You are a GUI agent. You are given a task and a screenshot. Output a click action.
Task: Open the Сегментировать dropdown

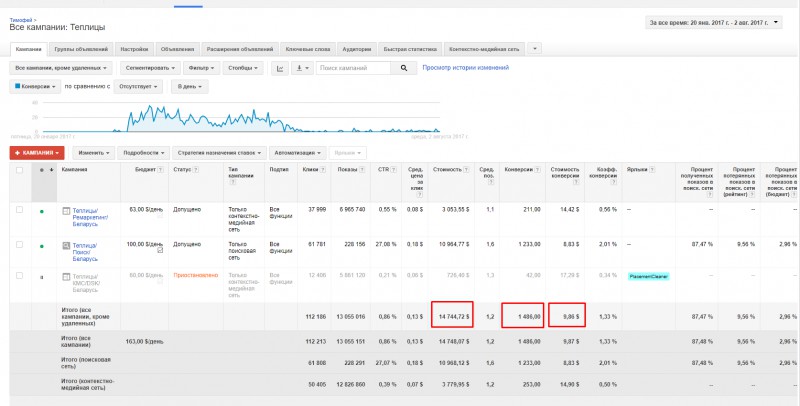(x=150, y=68)
